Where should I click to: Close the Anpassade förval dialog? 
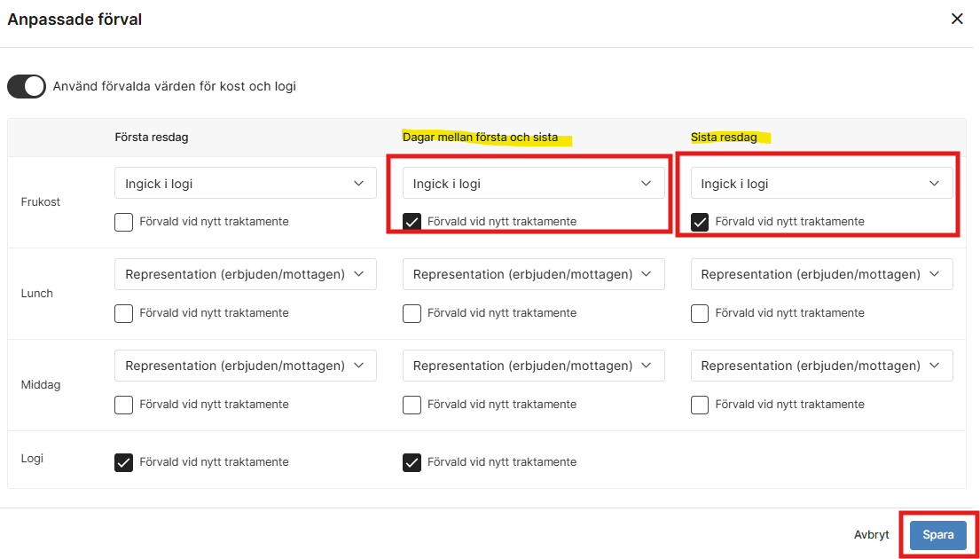pos(957,19)
